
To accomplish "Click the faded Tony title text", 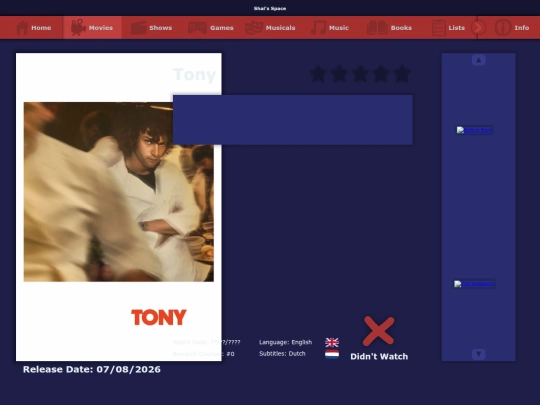I will pyautogui.click(x=195, y=74).
